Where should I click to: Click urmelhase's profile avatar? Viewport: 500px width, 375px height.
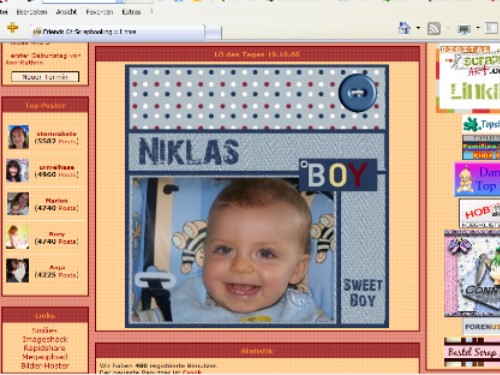coord(17,170)
